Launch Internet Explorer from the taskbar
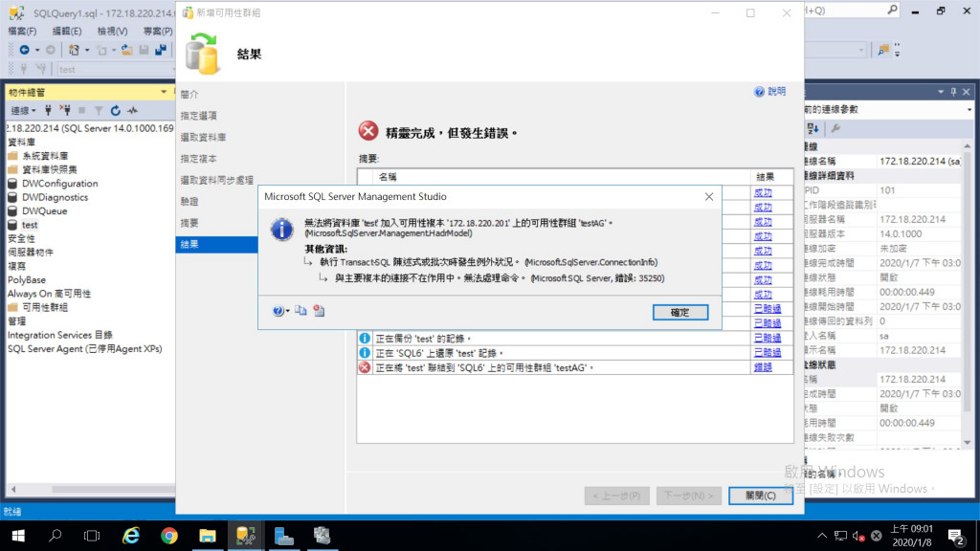 click(x=130, y=536)
